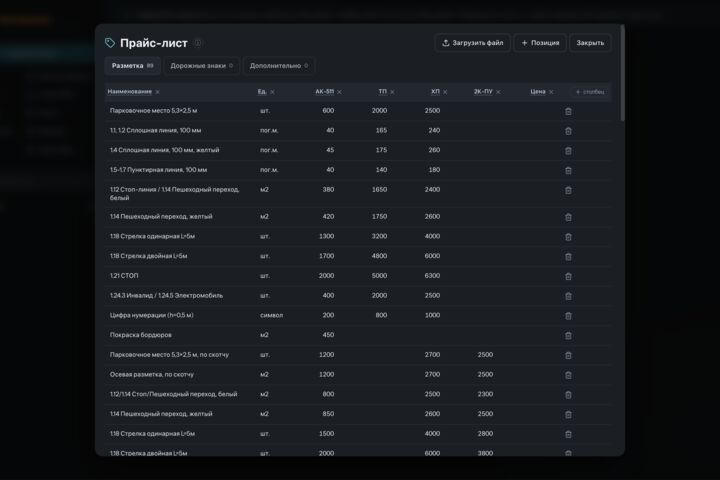This screenshot has width=720, height=480.
Task: Delete the '1.18 Стрелка одинарная L=5м' row priced 1500
Action: coord(568,435)
